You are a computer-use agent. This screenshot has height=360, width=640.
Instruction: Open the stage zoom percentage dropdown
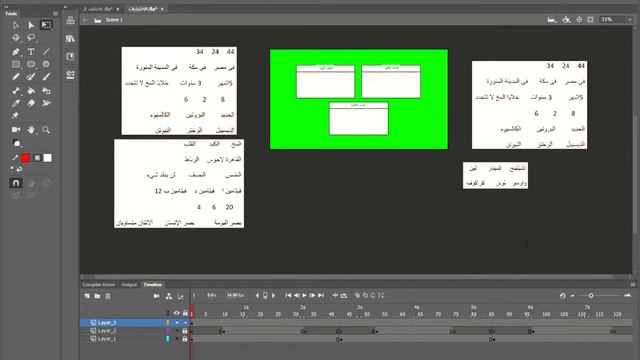tap(630, 20)
